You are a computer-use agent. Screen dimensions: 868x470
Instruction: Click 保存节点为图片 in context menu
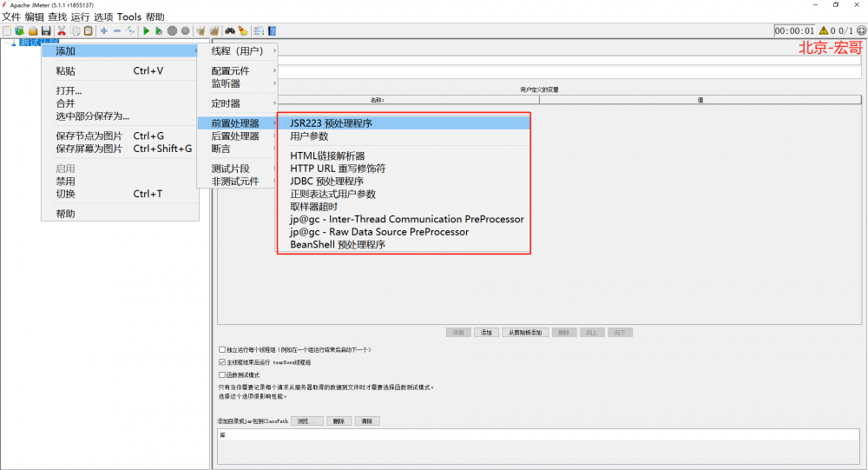pos(120,136)
